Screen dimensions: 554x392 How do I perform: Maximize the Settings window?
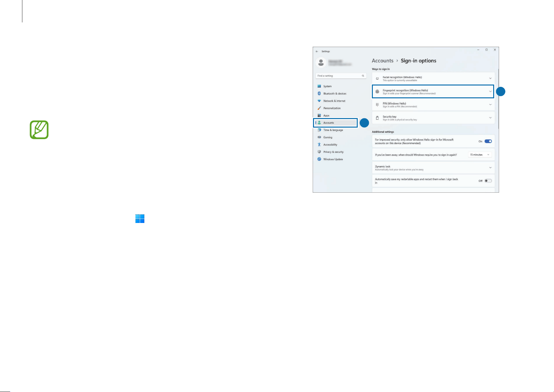[487, 50]
